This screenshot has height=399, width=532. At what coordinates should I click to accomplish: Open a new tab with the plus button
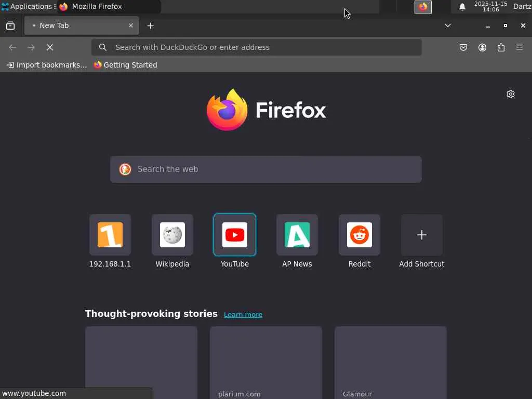tap(150, 26)
